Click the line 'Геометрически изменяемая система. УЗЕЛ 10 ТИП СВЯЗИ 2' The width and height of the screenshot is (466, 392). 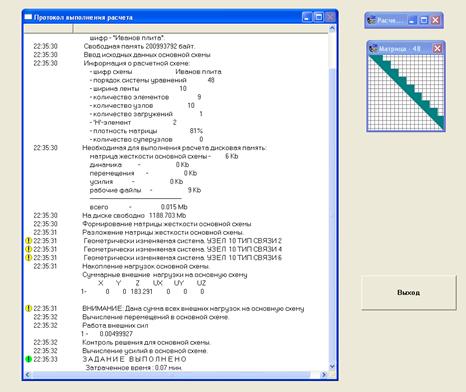(x=183, y=241)
